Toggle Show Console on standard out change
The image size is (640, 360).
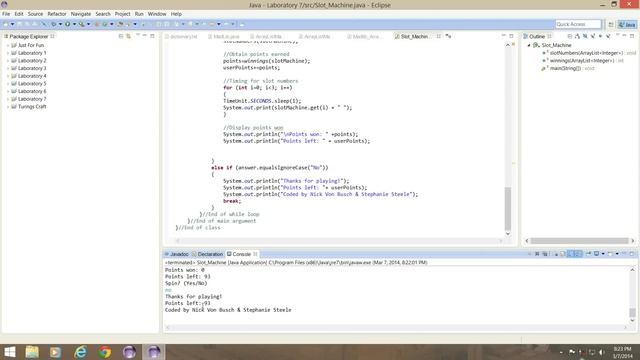[571, 254]
